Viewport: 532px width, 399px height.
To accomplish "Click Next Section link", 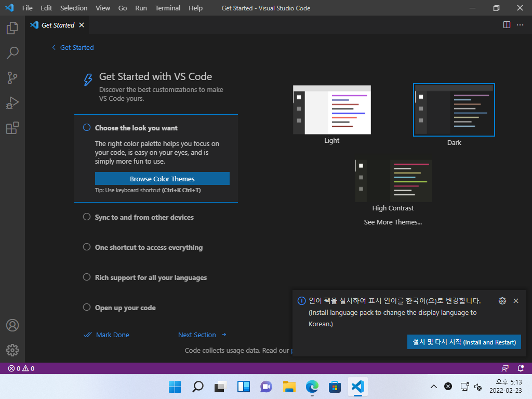I will (x=202, y=335).
